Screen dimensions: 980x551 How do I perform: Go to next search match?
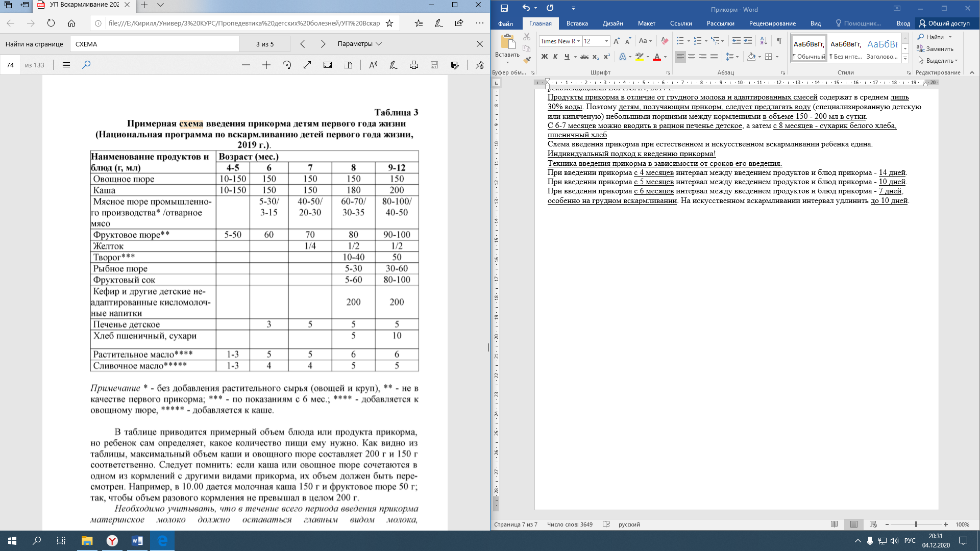[323, 44]
